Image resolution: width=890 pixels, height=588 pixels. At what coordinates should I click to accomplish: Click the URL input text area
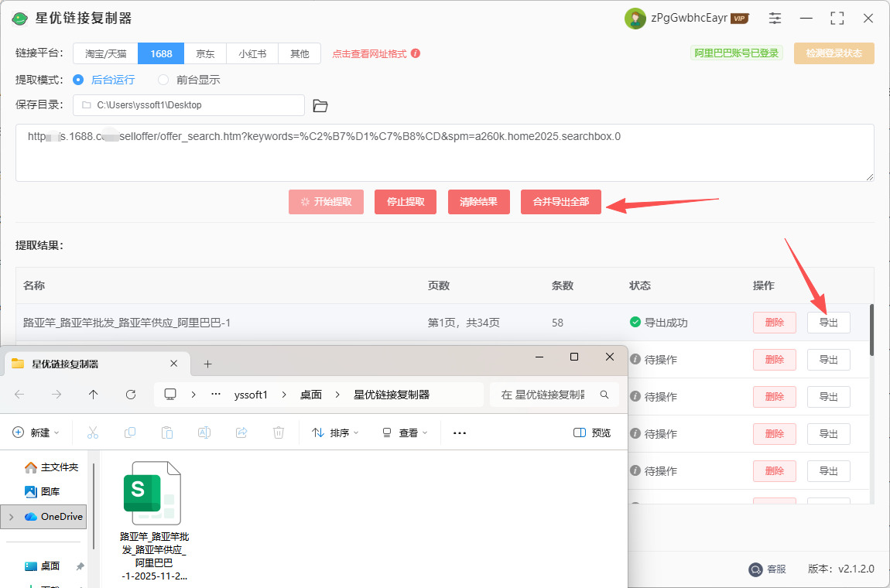coord(444,152)
